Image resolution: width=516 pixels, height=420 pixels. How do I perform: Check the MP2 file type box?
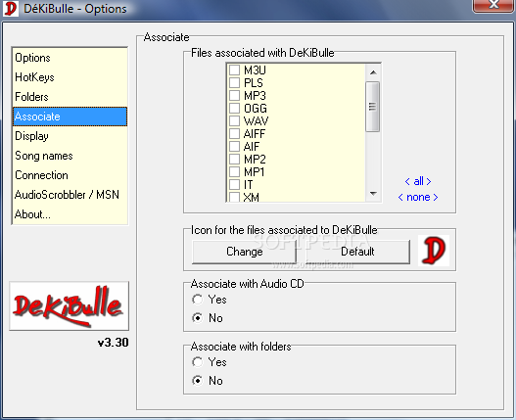click(234, 159)
